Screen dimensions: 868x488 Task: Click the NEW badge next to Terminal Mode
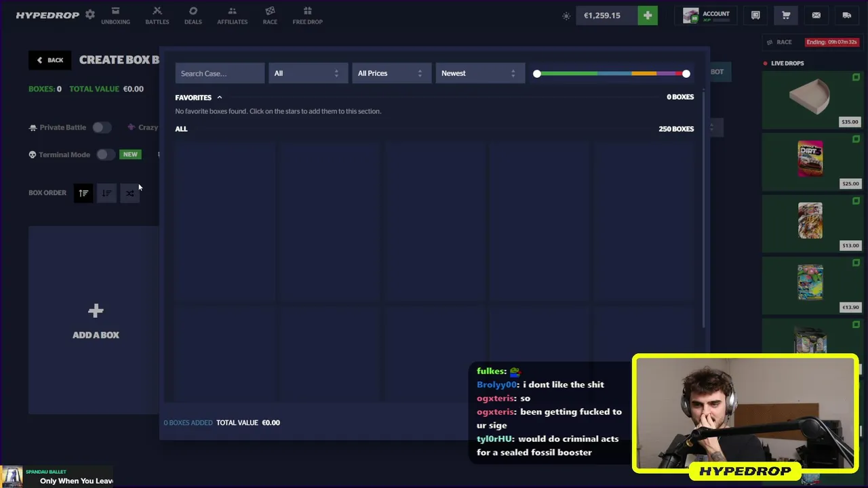click(x=130, y=155)
